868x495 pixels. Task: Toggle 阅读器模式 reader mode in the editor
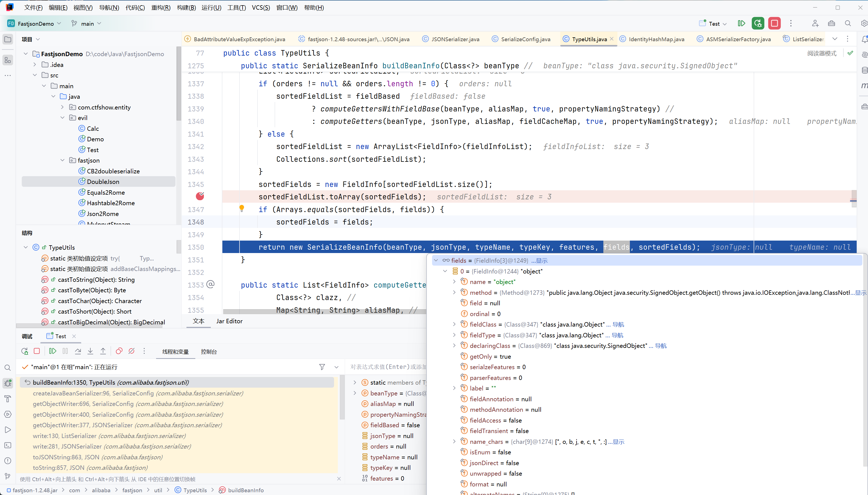click(822, 53)
